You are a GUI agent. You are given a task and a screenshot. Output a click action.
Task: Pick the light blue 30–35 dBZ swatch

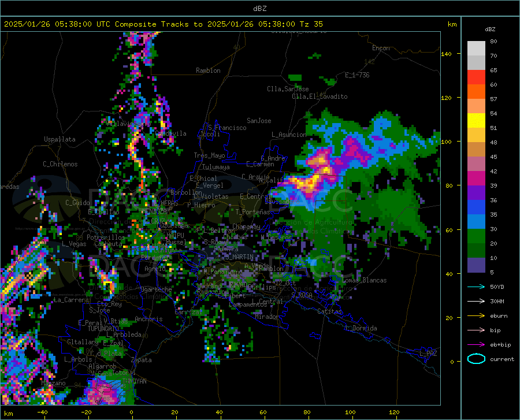click(476, 222)
